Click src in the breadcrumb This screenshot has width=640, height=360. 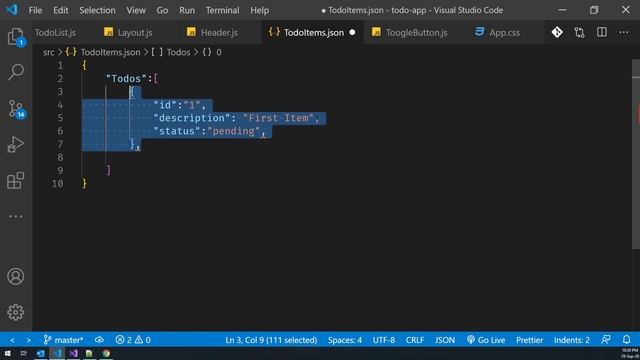click(49, 52)
